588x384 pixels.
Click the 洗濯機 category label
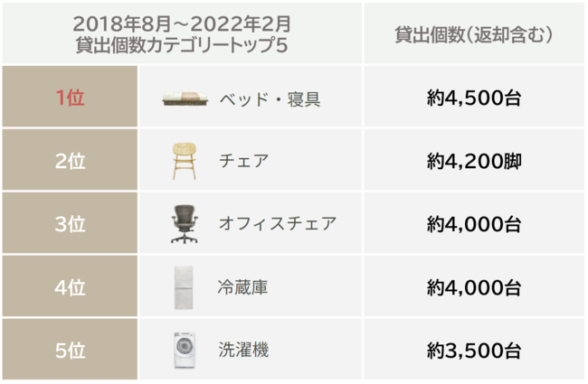click(243, 350)
